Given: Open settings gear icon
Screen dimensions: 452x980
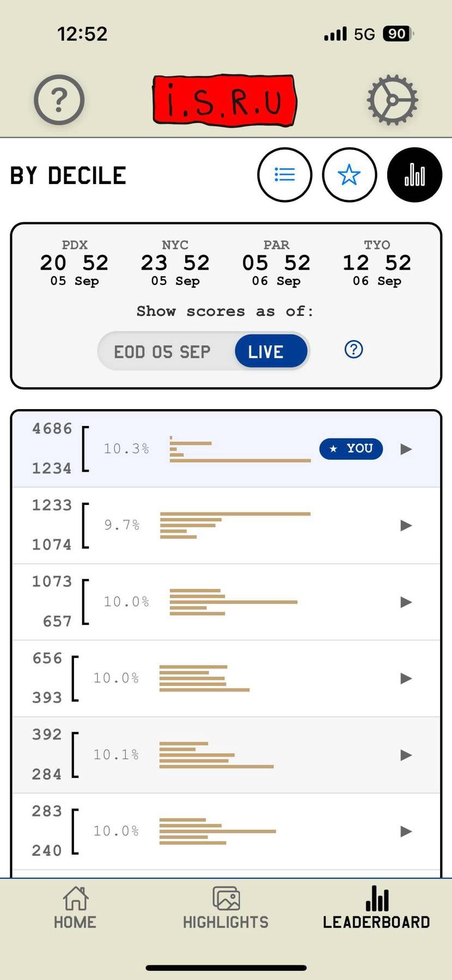Looking at the screenshot, I should click(392, 100).
